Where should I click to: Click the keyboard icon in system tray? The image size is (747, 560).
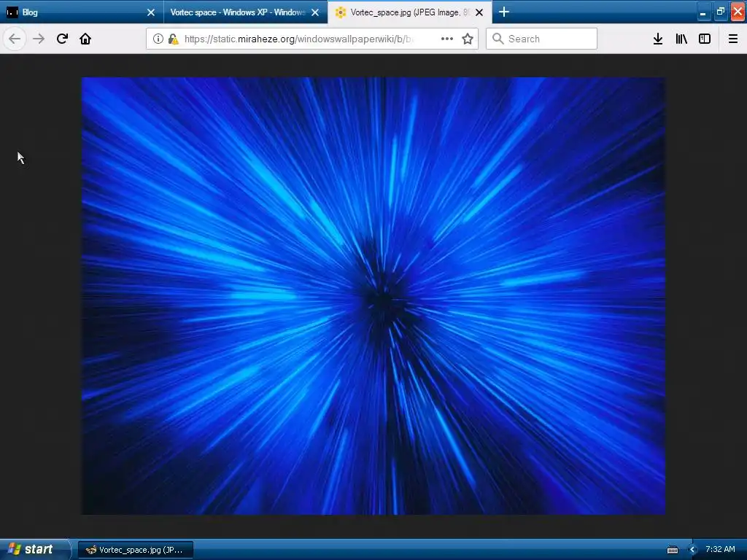click(x=672, y=550)
